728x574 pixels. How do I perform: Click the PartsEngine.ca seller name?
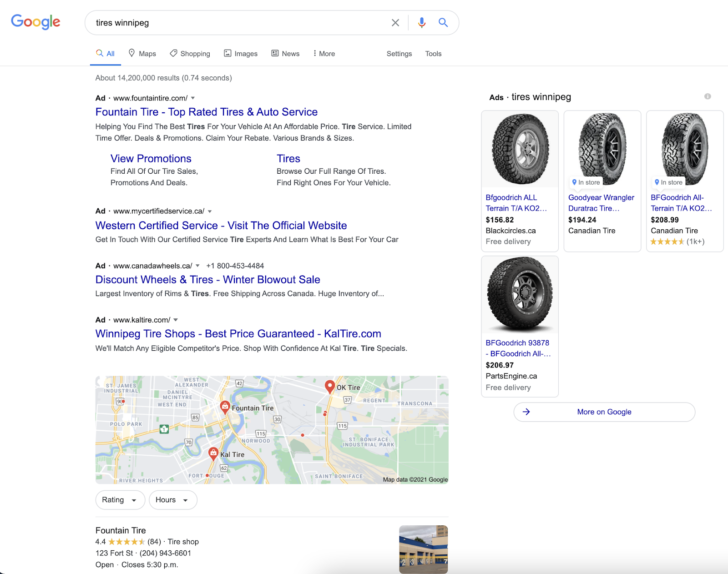[511, 376]
